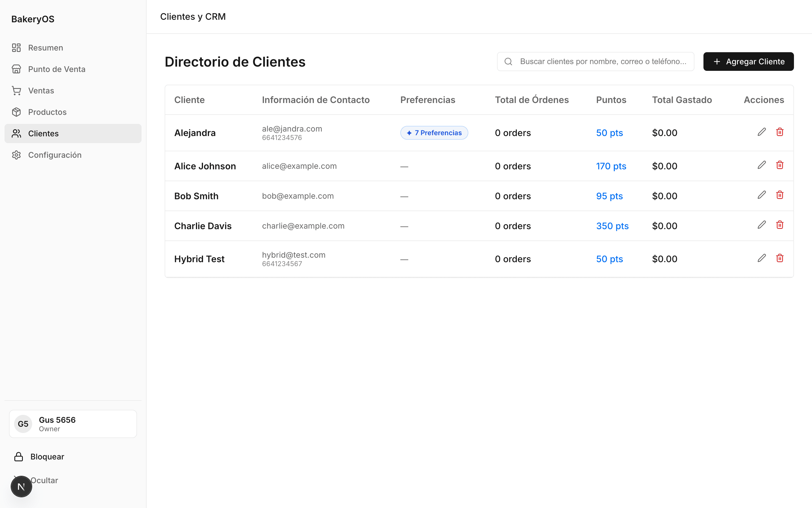Open the 7 Preferencias badge

434,133
